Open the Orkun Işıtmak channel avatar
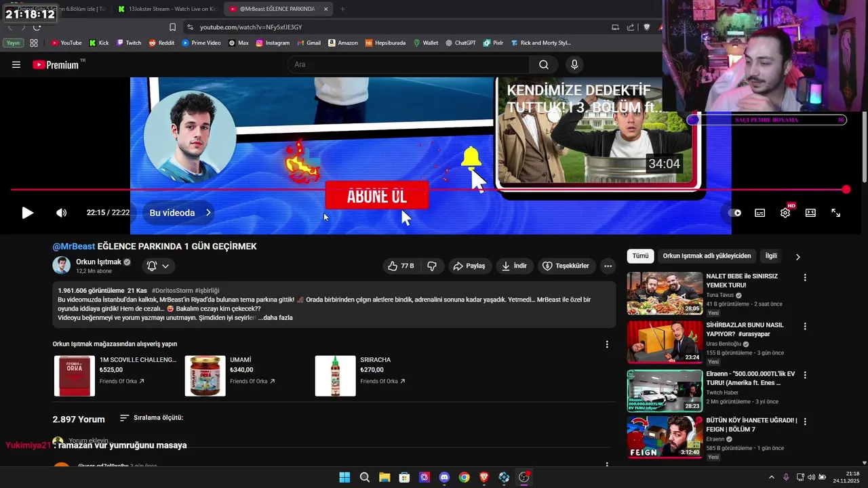This screenshot has width=868, height=488. [x=61, y=266]
